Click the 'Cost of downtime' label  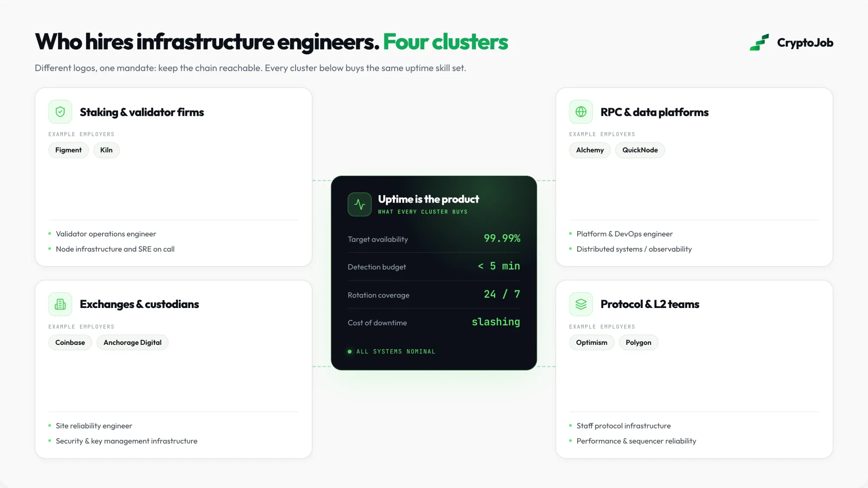click(x=377, y=323)
